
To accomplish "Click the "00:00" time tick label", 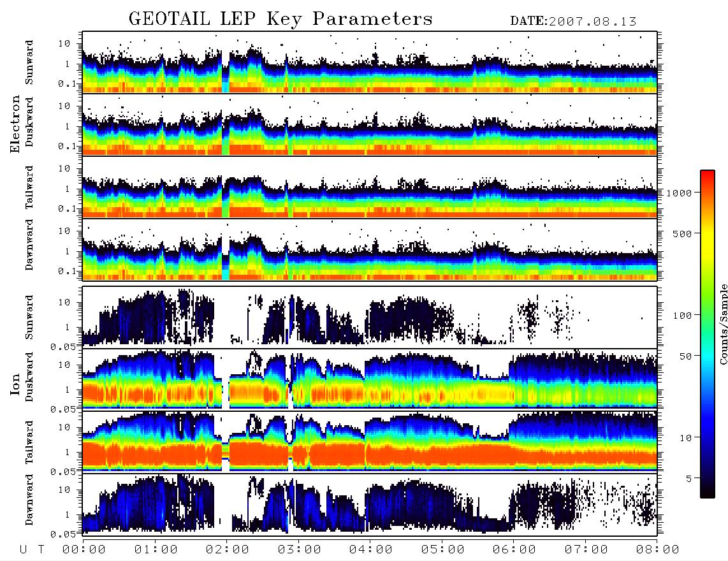I will [x=84, y=550].
